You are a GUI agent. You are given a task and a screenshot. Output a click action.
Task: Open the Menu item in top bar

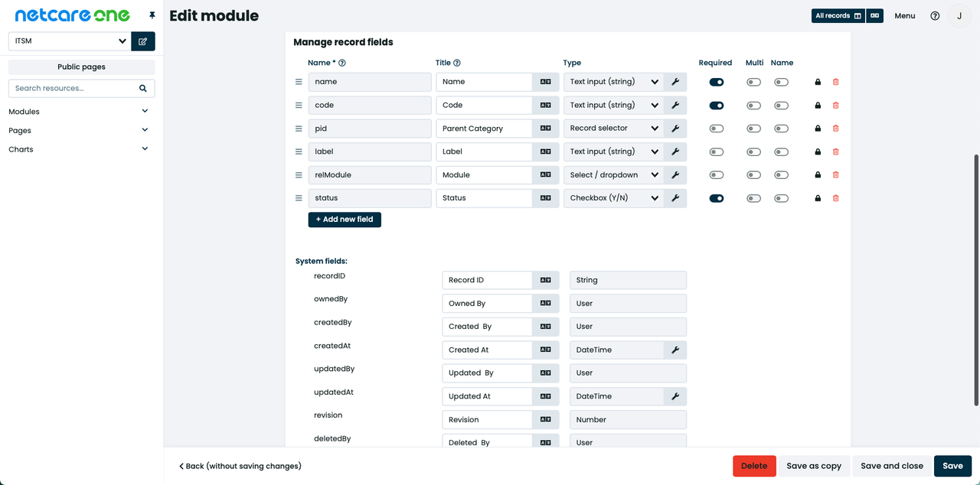click(904, 16)
